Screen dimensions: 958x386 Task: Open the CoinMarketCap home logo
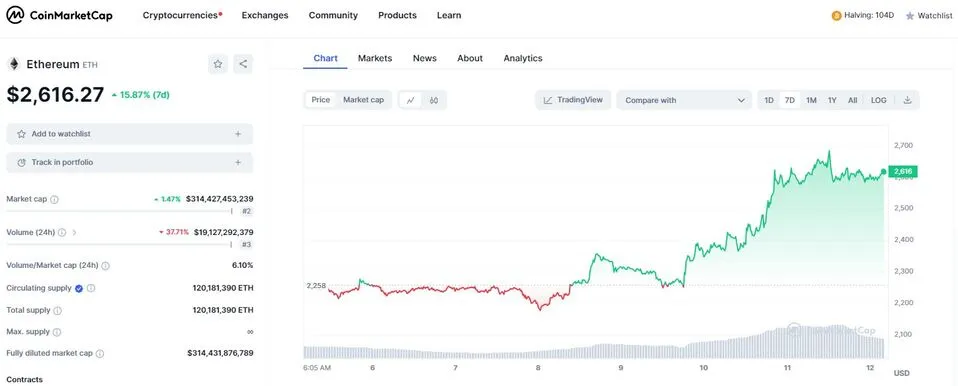(59, 15)
